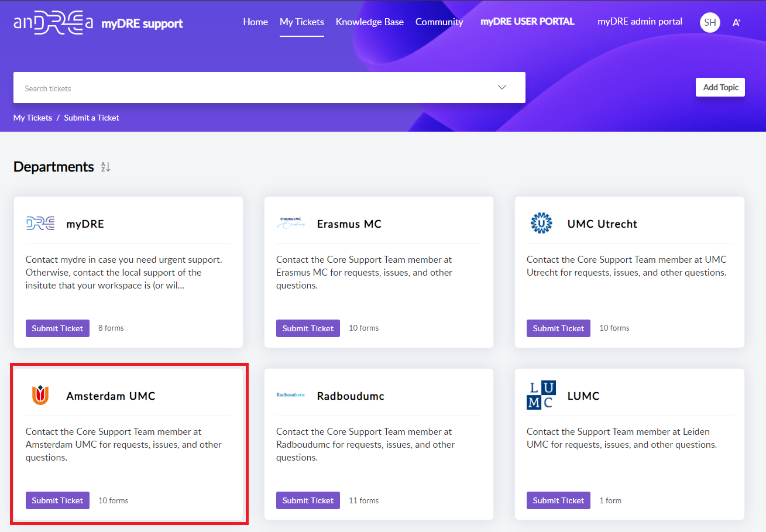The width and height of the screenshot is (766, 532).
Task: Click '11 forms' on Radboudumc card
Action: click(364, 500)
